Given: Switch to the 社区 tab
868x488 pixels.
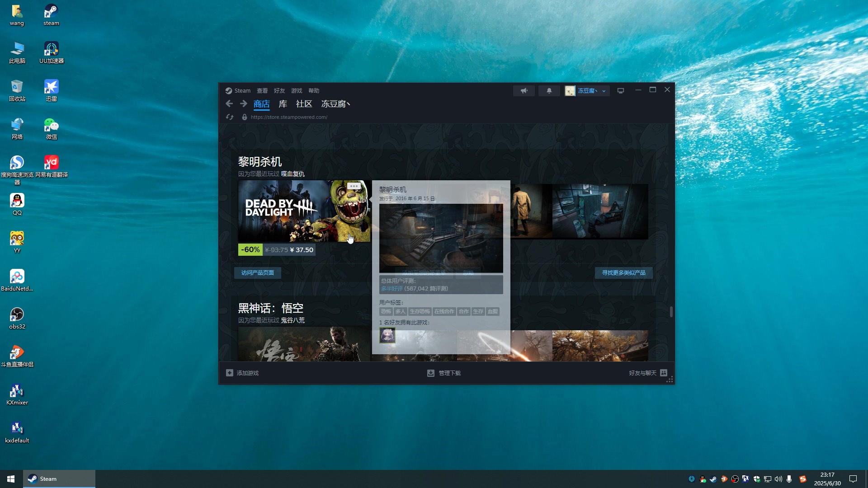Looking at the screenshot, I should click(304, 104).
